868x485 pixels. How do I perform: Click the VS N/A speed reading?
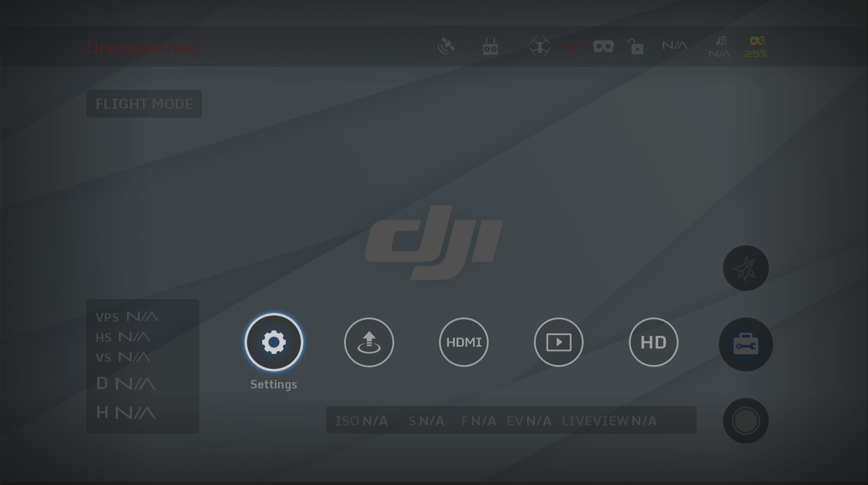tap(123, 357)
